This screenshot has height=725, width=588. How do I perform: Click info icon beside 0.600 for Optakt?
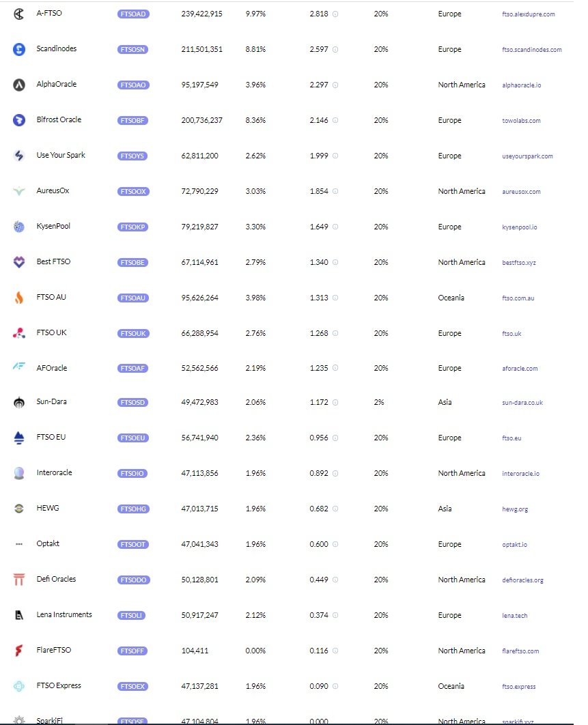click(335, 544)
